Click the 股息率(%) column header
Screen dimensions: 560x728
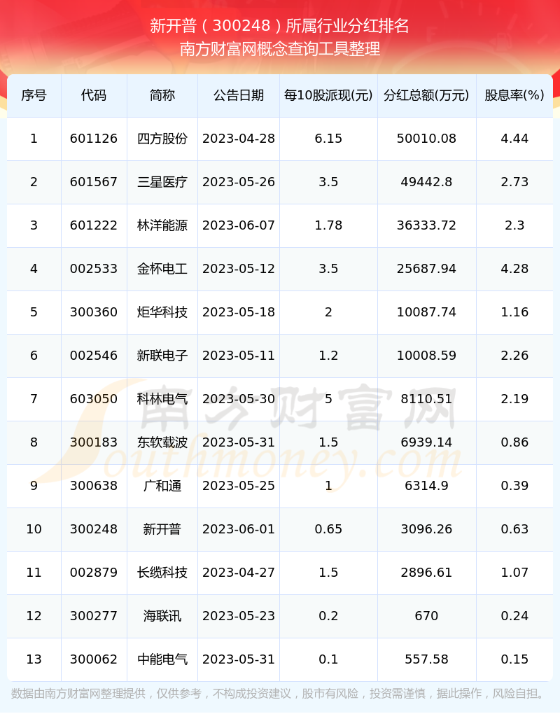point(514,95)
